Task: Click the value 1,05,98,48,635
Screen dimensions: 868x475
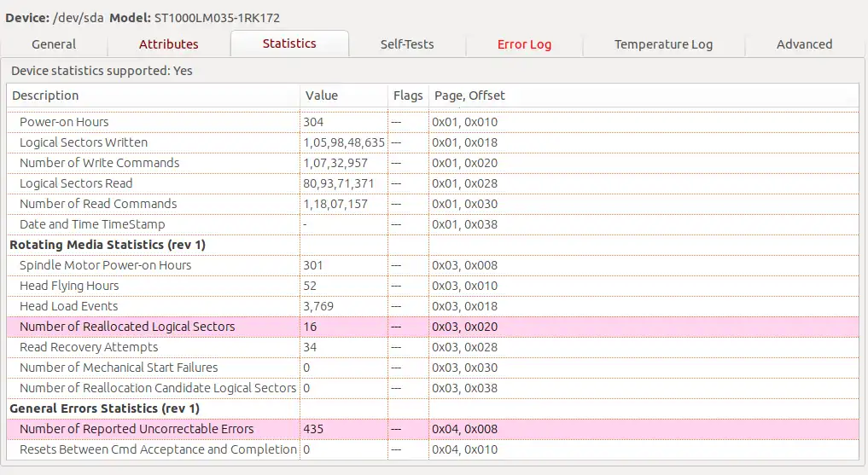Action: (x=344, y=142)
